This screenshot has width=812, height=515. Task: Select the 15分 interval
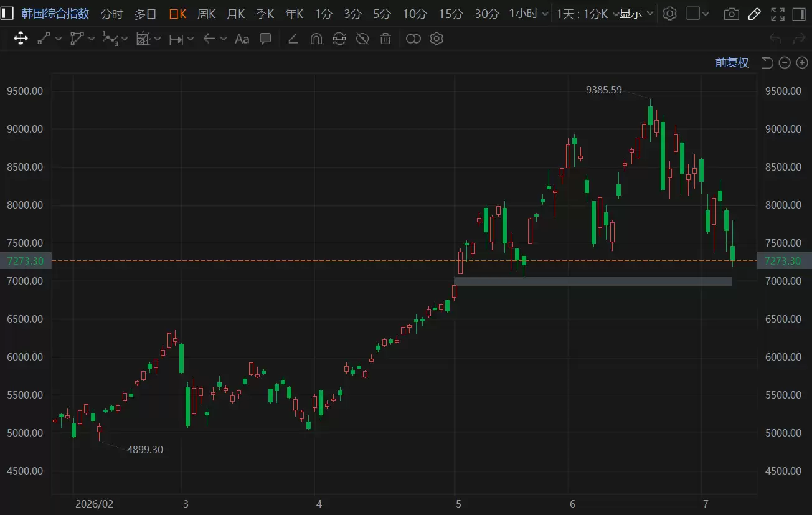click(x=451, y=14)
